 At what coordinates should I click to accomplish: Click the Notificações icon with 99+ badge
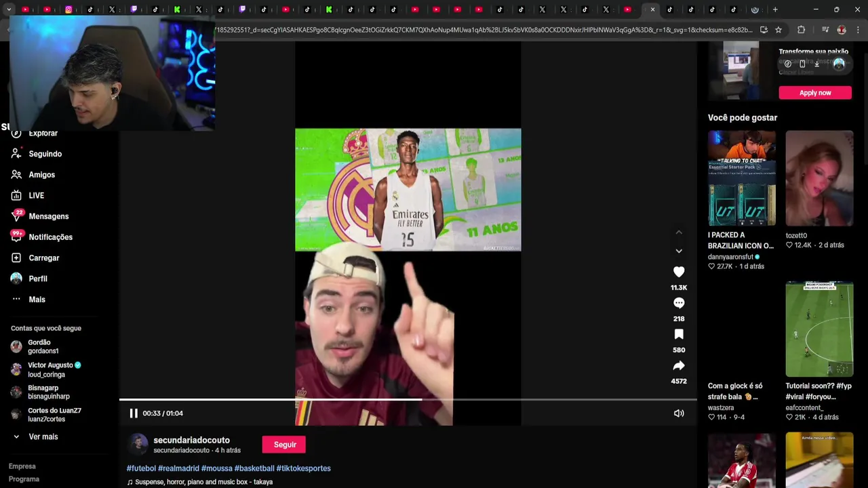(x=16, y=237)
